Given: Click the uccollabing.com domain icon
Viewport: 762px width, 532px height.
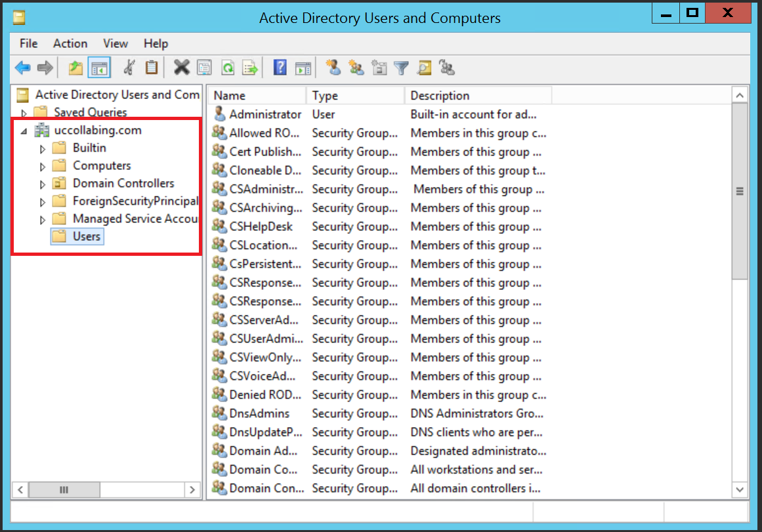Looking at the screenshot, I should 42,130.
